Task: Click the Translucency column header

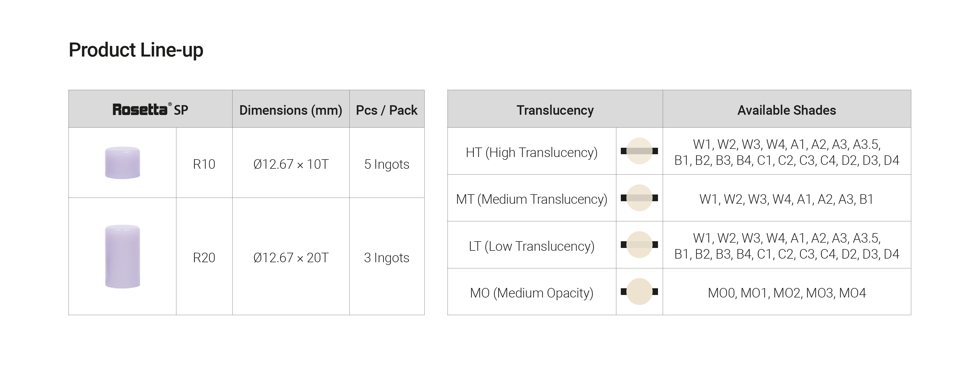Action: tap(555, 110)
